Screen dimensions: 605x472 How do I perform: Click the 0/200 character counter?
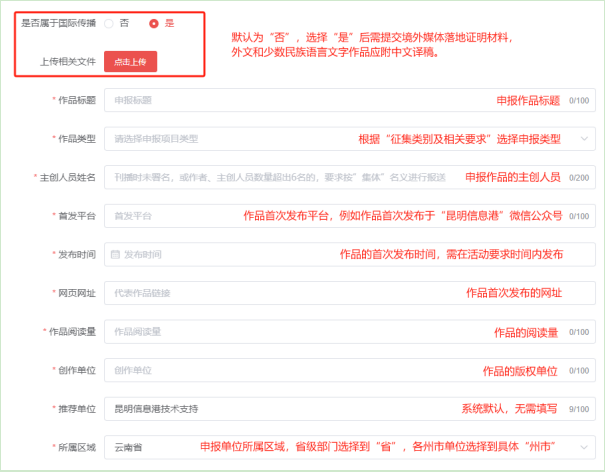tap(578, 178)
